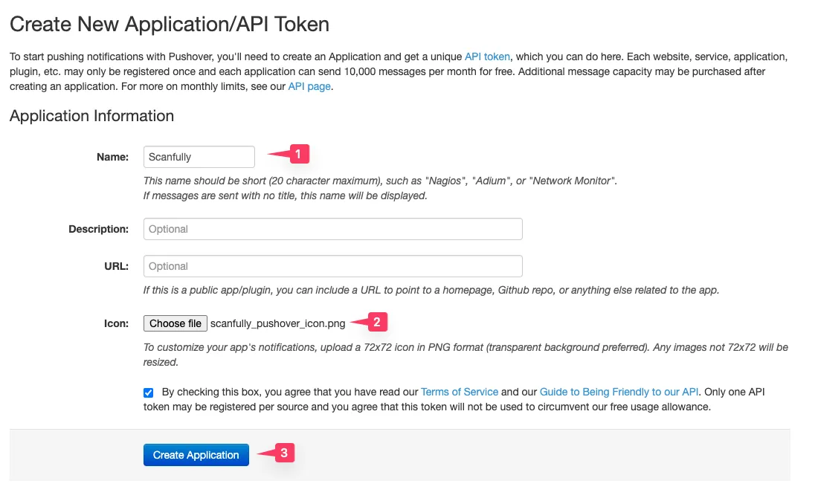Click the scanfully_pushover_icon.png file name
The height and width of the screenshot is (504, 818).
(x=277, y=323)
